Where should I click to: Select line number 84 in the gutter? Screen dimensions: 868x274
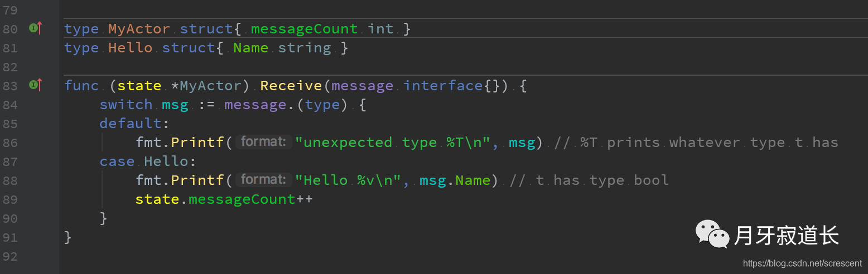coord(10,105)
